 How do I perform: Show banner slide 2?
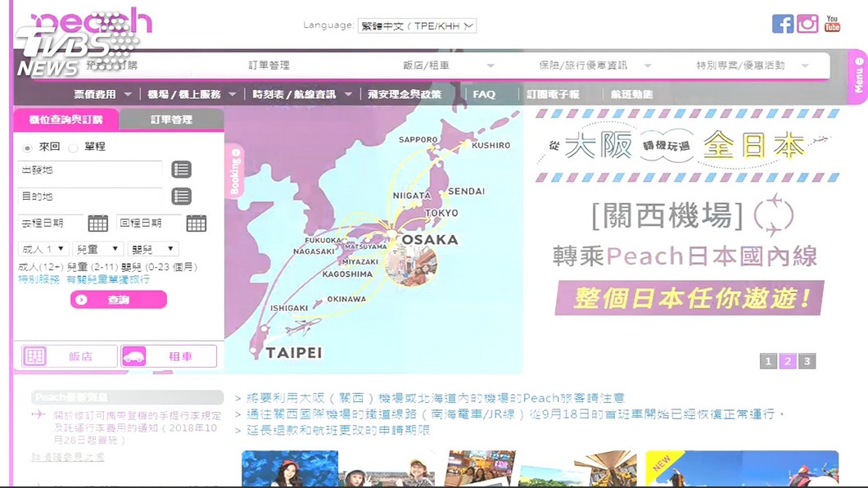tap(788, 361)
